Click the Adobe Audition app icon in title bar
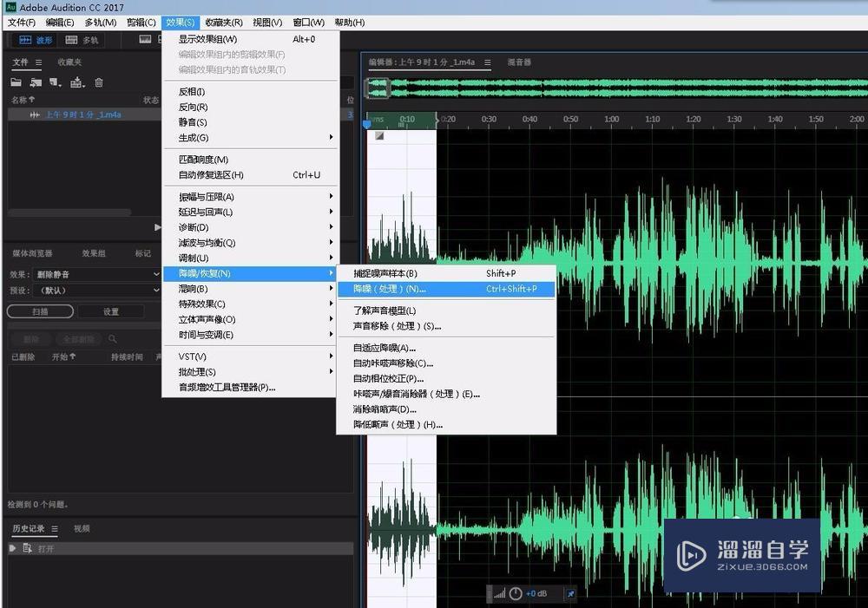The image size is (868, 608). (x=10, y=7)
